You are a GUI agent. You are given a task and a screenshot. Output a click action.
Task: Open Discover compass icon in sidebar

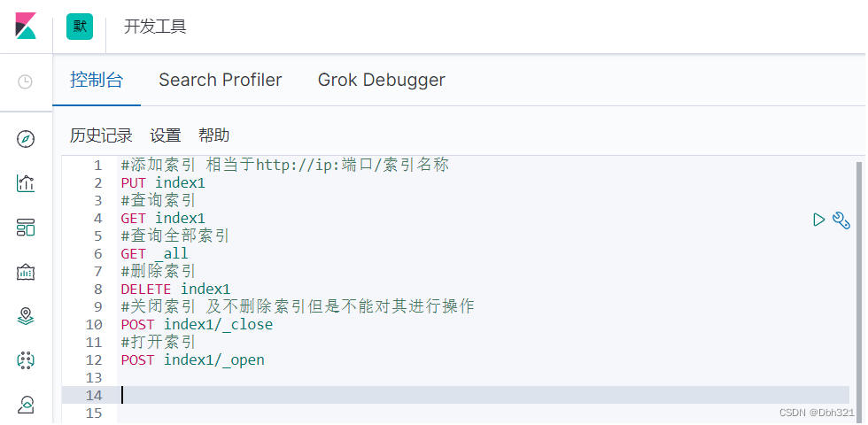pyautogui.click(x=26, y=139)
